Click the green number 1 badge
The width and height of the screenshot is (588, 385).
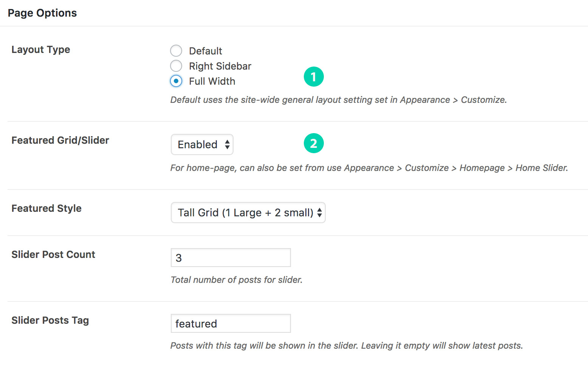314,77
